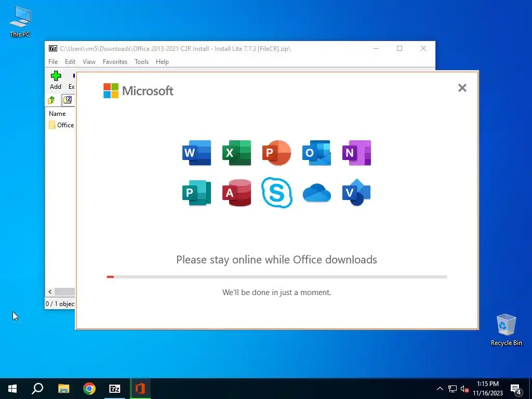
Task: Close the 7-Zip window
Action: coord(423,48)
